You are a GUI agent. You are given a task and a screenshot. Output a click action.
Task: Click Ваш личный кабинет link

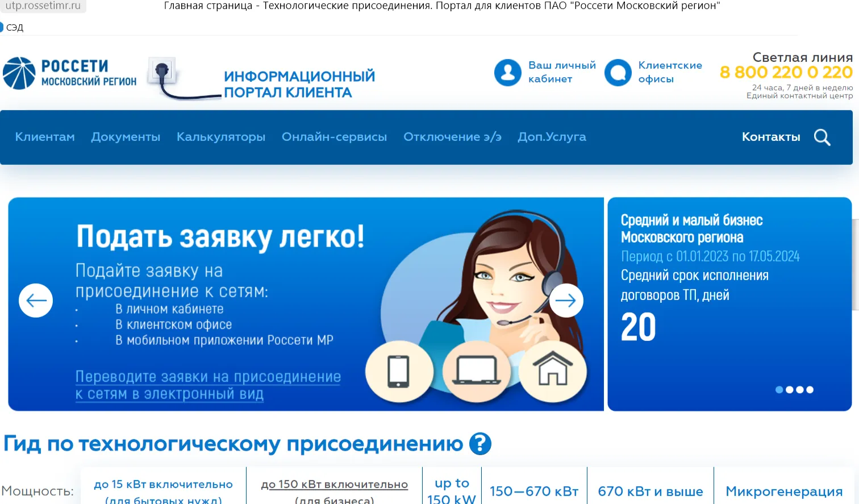click(562, 72)
